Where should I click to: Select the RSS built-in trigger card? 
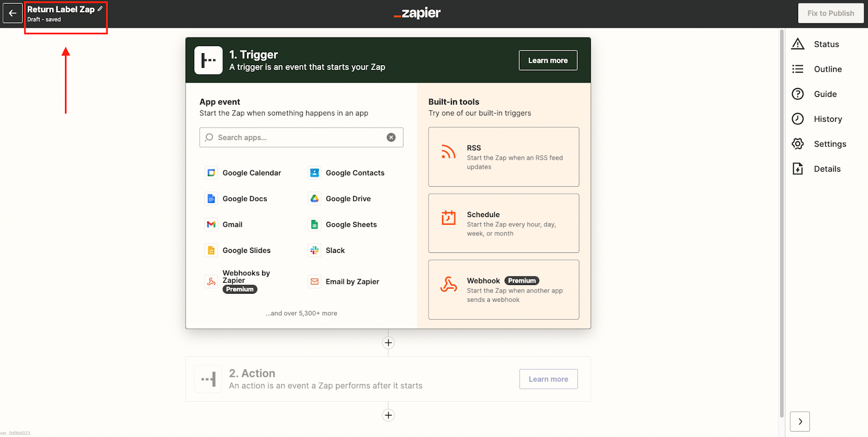[x=503, y=157]
